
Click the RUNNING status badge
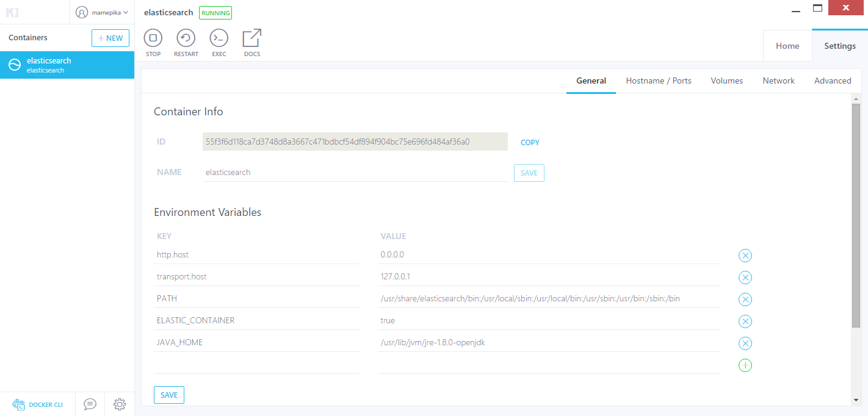pos(215,13)
